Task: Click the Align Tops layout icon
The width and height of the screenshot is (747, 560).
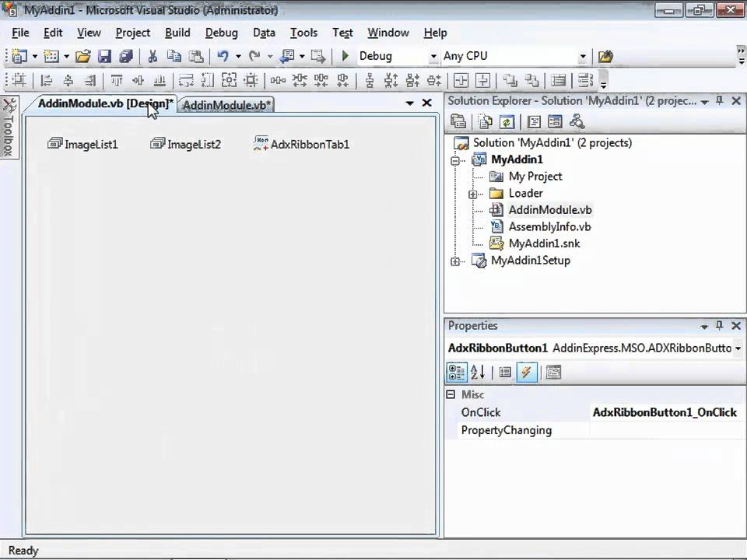Action: pyautogui.click(x=116, y=80)
